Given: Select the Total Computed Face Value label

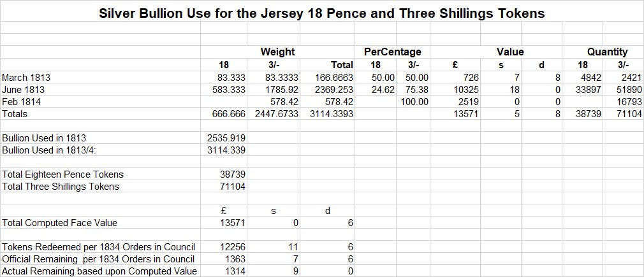Looking at the screenshot, I should pyautogui.click(x=59, y=223).
